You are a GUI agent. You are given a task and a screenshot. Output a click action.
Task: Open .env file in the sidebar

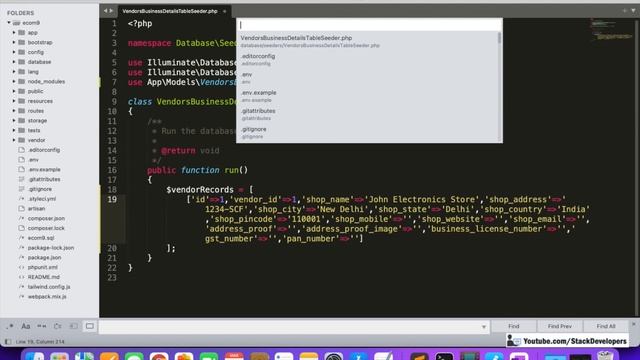(x=33, y=160)
